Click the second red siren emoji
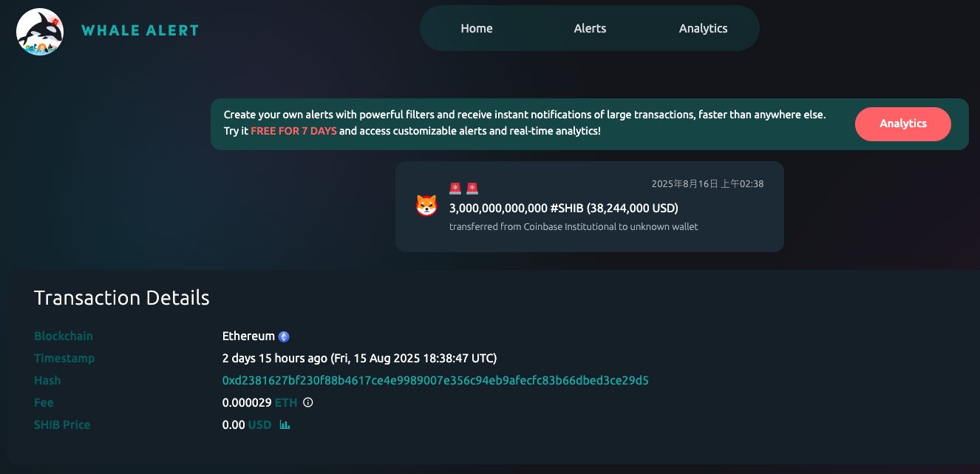 click(x=472, y=189)
